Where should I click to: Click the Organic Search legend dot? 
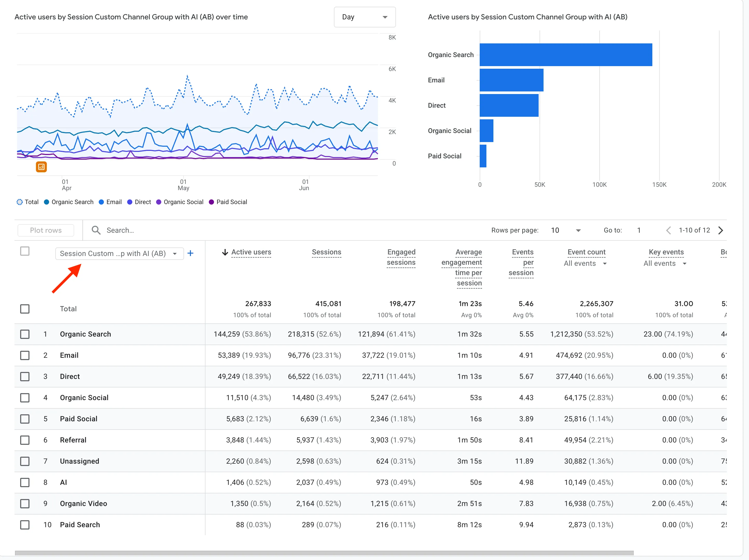[47, 202]
